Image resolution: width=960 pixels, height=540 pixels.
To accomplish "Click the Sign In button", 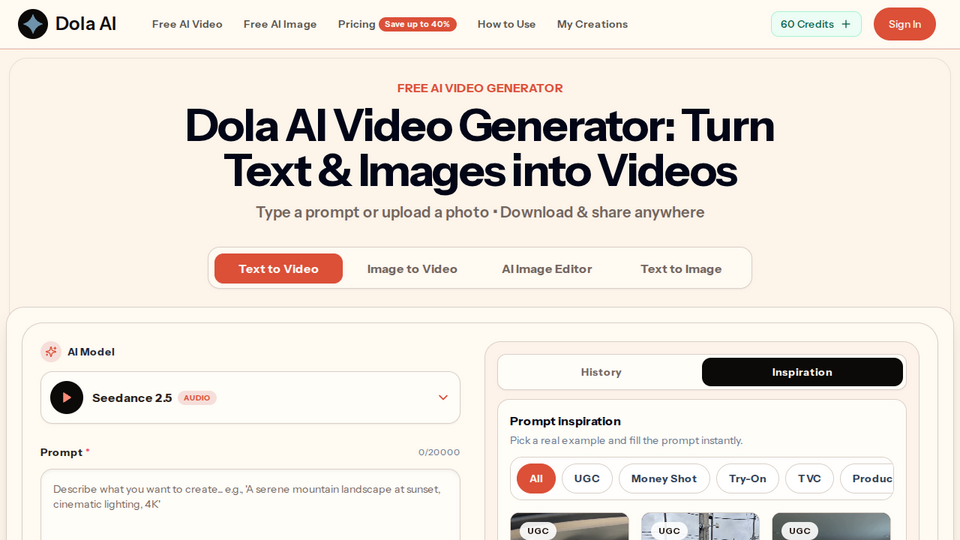I will 904,24.
